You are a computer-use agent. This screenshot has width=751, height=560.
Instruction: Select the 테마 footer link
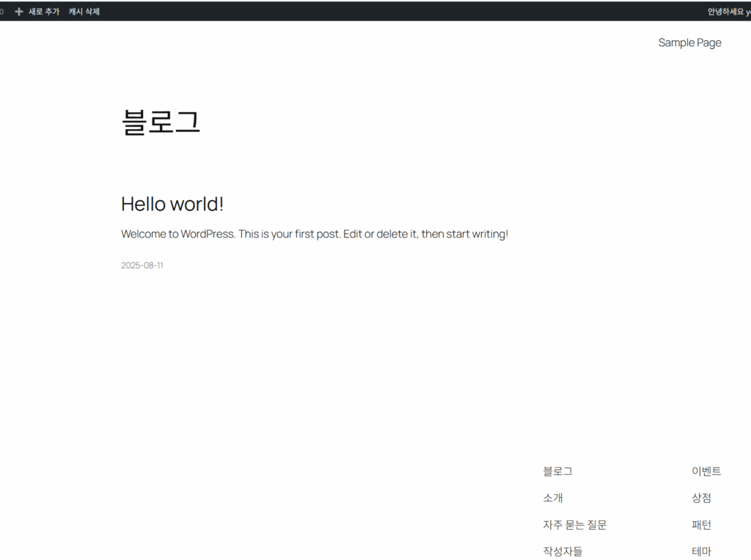[700, 550]
